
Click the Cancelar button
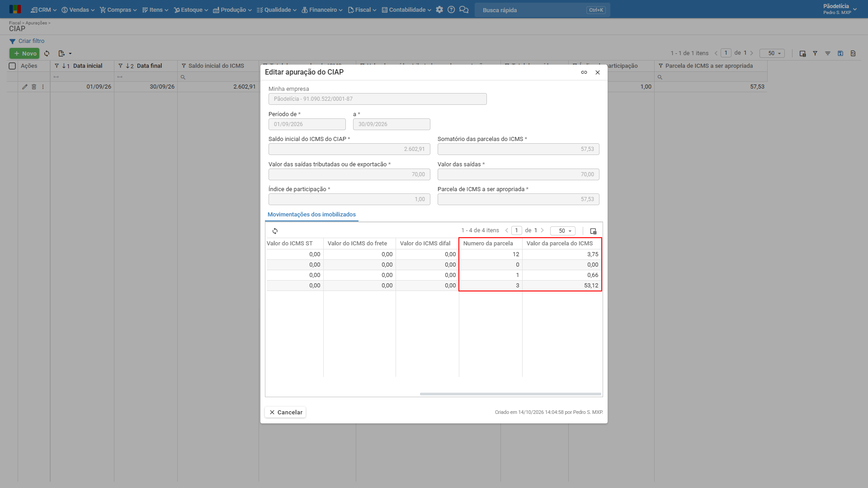point(285,412)
